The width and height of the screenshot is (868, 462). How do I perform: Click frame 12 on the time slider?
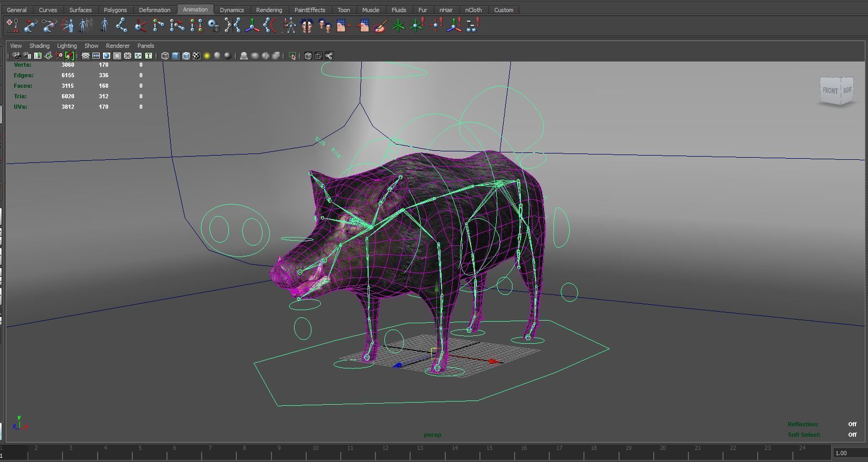point(385,448)
